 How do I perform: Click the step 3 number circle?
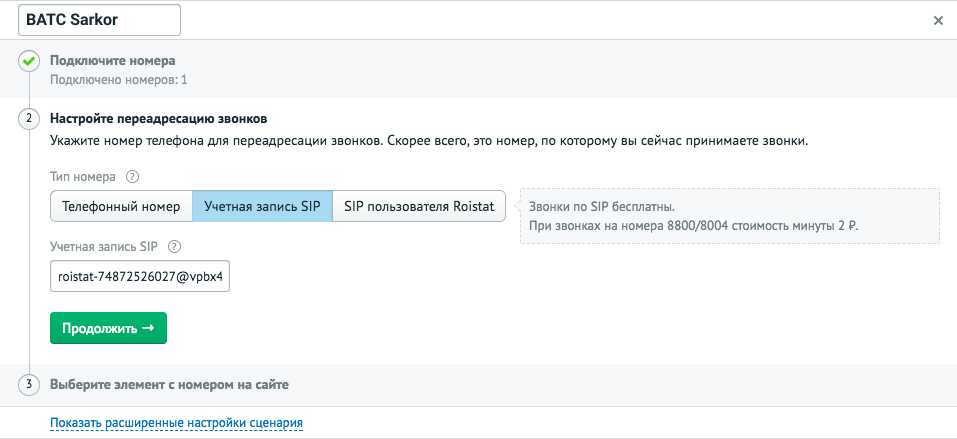pyautogui.click(x=29, y=385)
